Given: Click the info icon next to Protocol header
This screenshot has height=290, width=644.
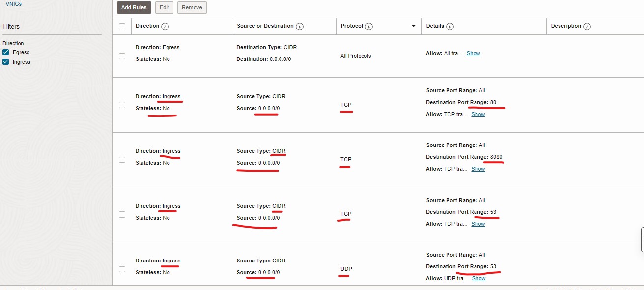Looking at the screenshot, I should 369,27.
